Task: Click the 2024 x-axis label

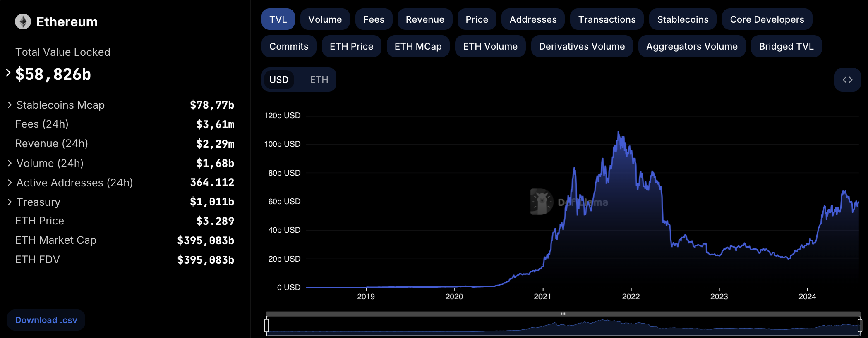Action: tap(807, 296)
